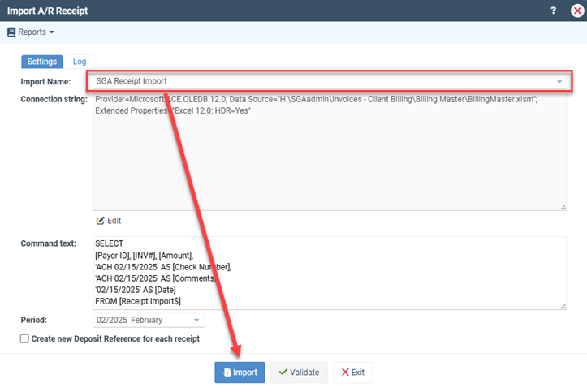Click the Exit button
Image resolution: width=587 pixels, height=392 pixels.
[x=353, y=373]
